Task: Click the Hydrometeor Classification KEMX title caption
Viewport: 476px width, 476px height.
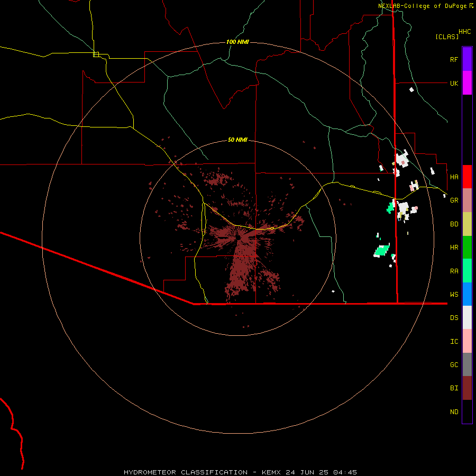Action: pyautogui.click(x=240, y=472)
